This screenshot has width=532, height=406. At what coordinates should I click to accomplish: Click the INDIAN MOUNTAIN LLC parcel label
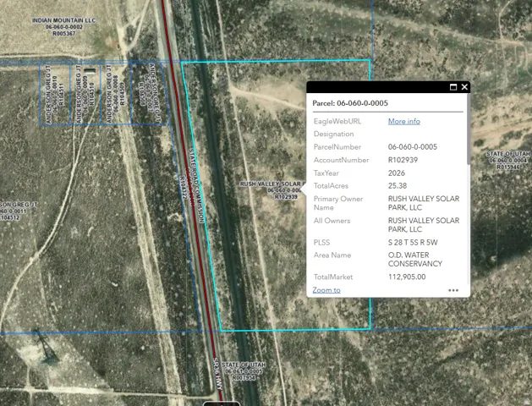tap(63, 27)
